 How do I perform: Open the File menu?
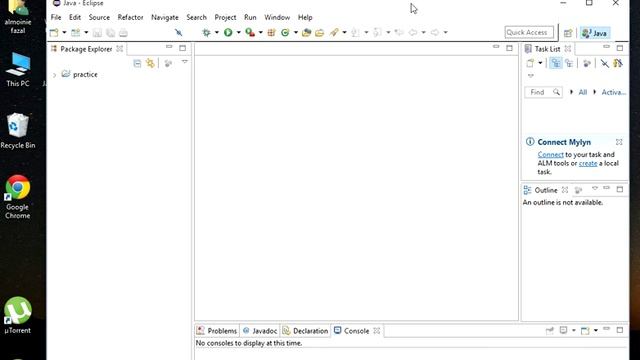(56, 17)
